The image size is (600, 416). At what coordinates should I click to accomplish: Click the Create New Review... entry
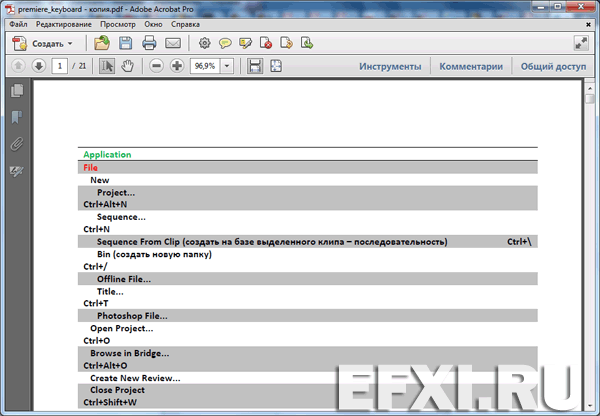click(x=135, y=378)
